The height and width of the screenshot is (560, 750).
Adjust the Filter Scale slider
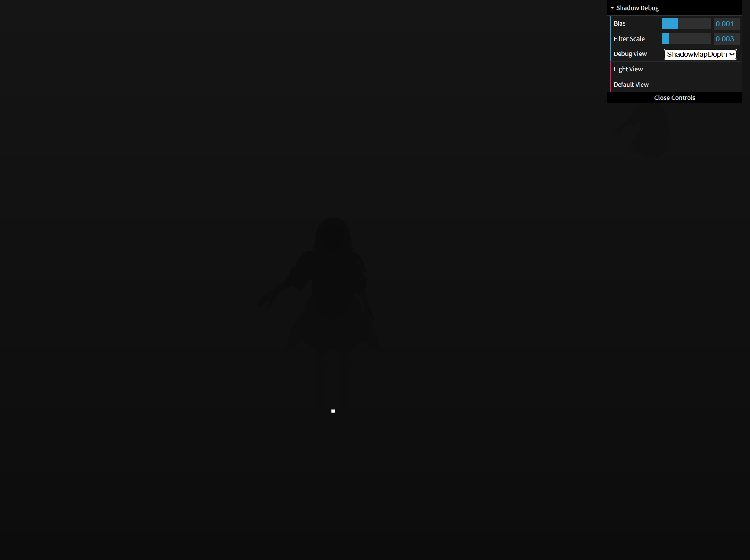coord(686,39)
